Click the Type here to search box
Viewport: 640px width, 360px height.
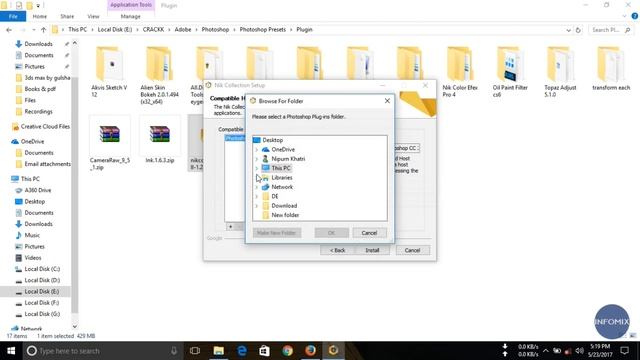pyautogui.click(x=101, y=351)
